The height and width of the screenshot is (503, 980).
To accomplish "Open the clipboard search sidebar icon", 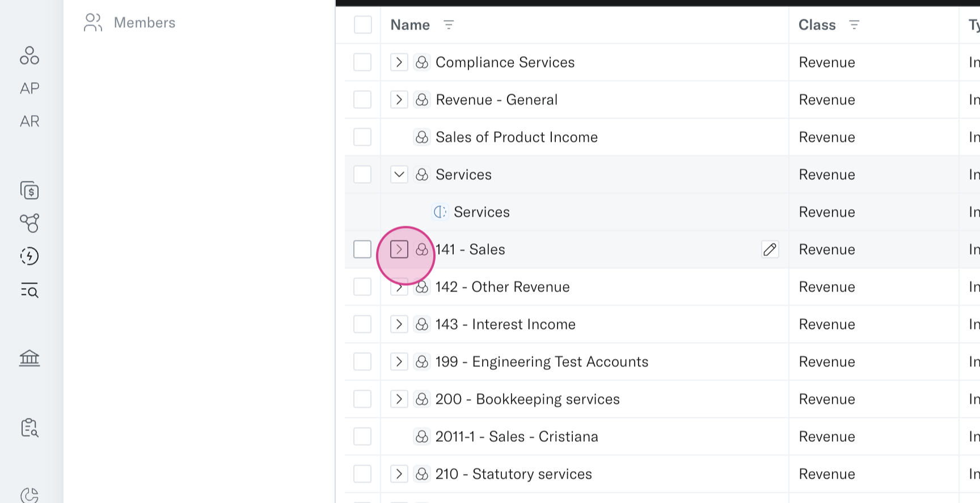I will coord(29,428).
